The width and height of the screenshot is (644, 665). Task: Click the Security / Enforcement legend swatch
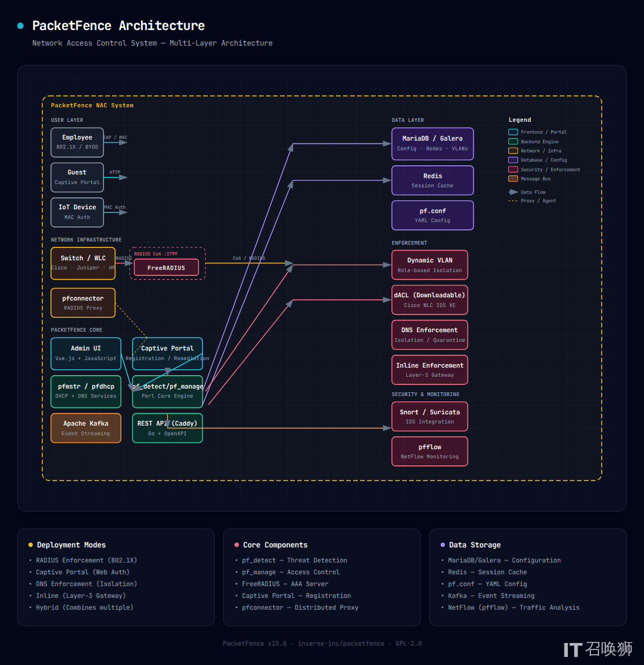coord(513,170)
